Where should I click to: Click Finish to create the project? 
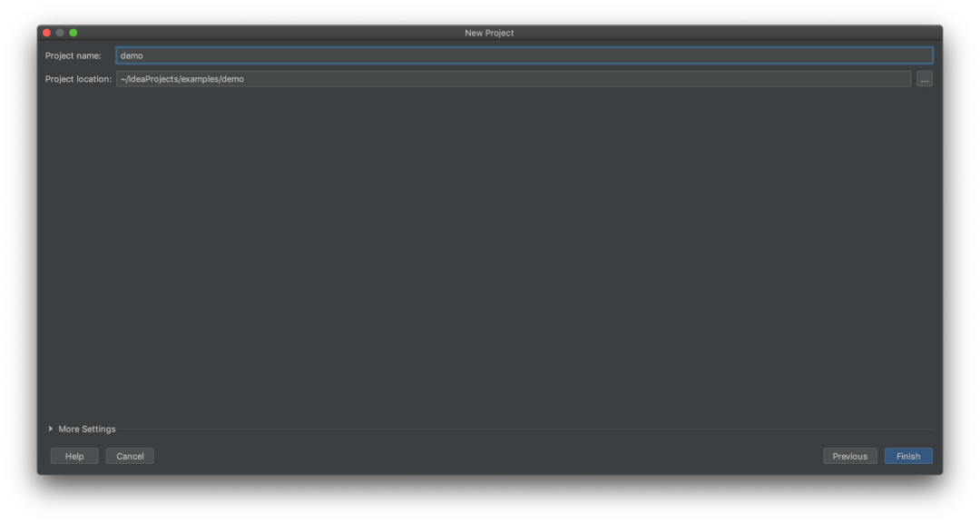coord(908,456)
